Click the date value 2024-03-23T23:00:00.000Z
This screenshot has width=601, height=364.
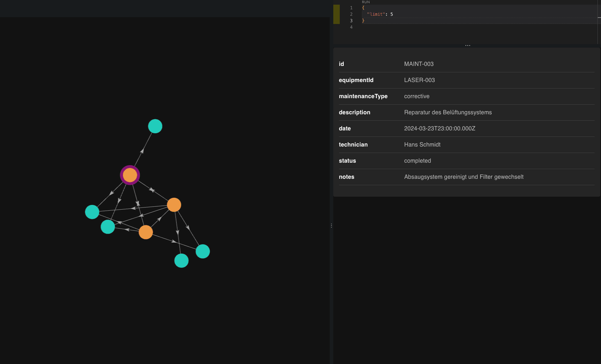point(439,129)
